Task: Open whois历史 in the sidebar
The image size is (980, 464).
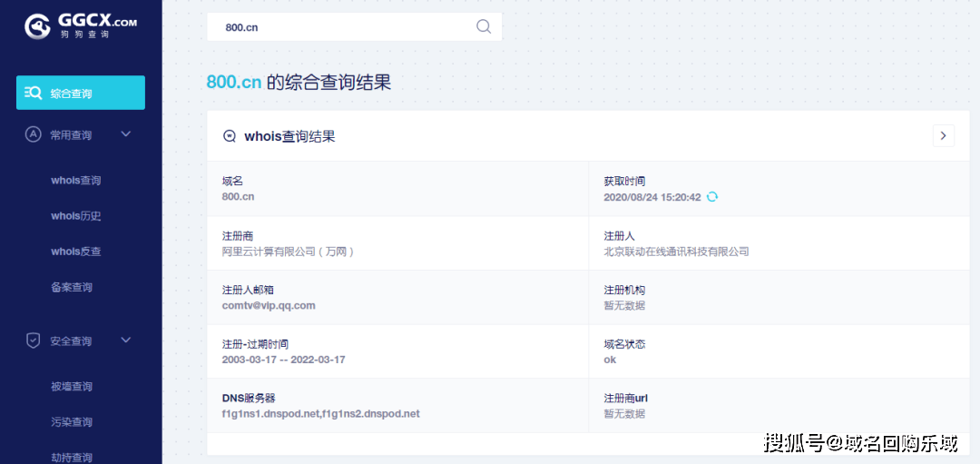Action: coord(75,216)
